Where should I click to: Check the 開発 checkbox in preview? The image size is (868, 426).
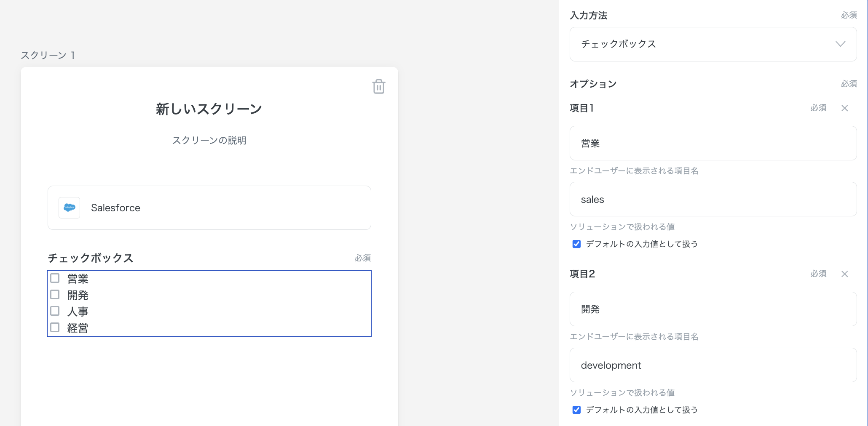(55, 295)
